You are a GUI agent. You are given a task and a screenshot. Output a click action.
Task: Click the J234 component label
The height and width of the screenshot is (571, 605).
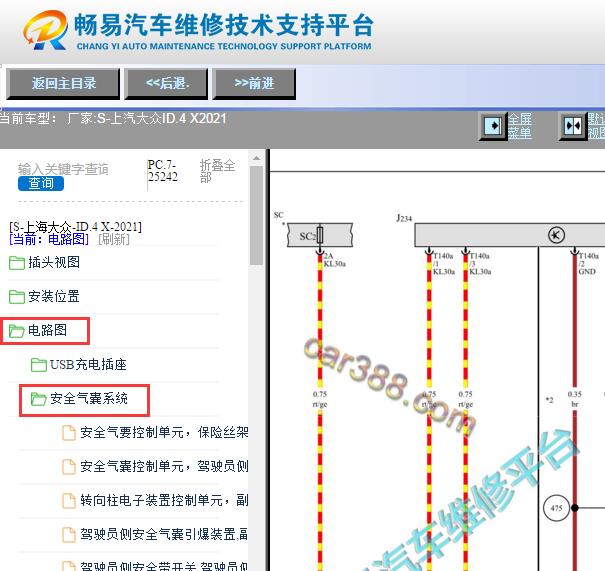pos(404,218)
